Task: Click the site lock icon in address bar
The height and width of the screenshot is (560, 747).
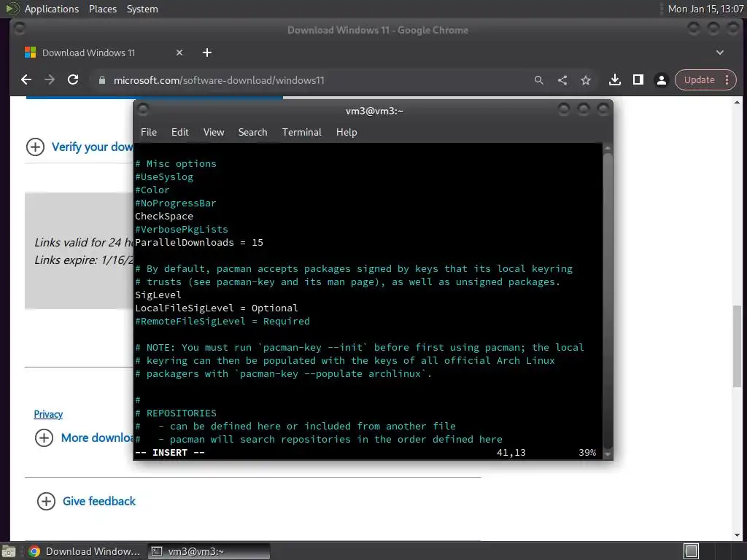Action: point(101,80)
